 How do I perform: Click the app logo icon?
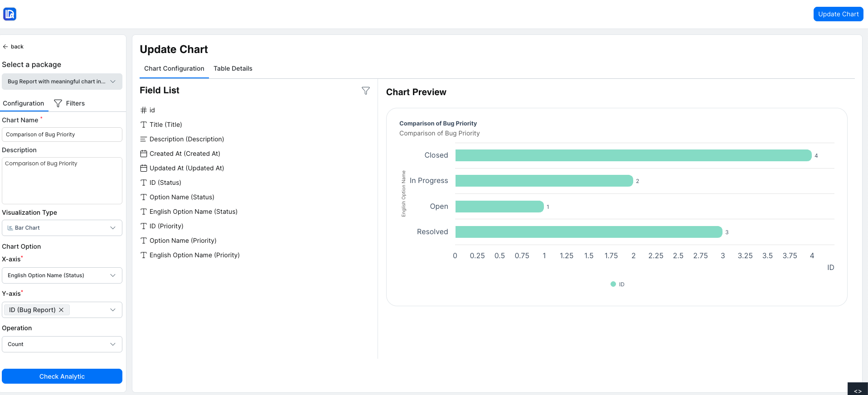pos(10,14)
